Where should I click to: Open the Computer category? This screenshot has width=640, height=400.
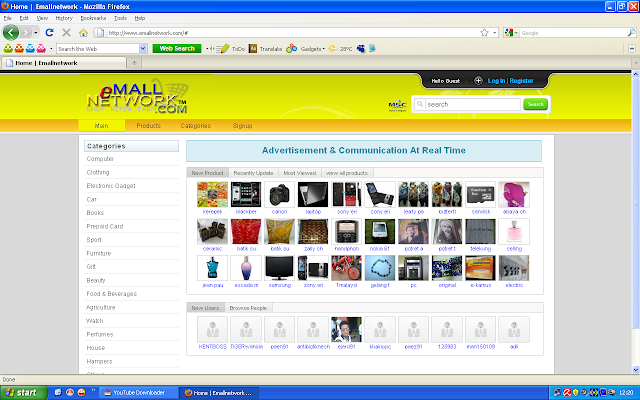tap(100, 159)
